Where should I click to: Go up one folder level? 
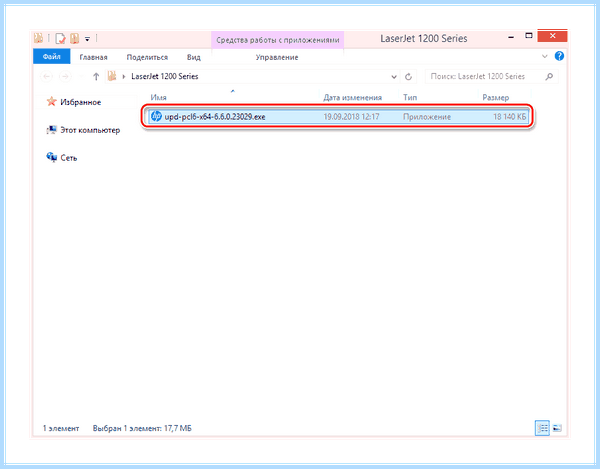point(96,77)
